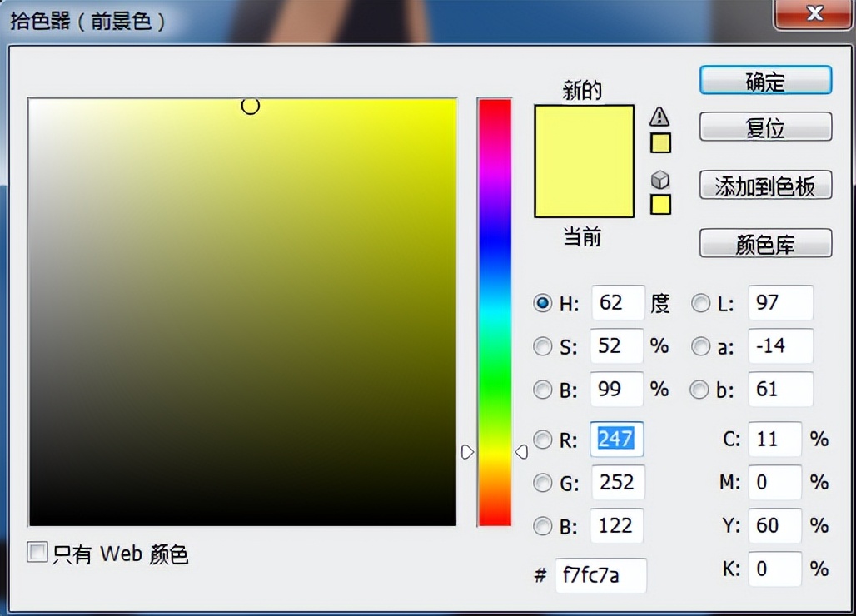Select the R: red radio button
Image resolution: width=856 pixels, height=616 pixels.
(x=542, y=440)
